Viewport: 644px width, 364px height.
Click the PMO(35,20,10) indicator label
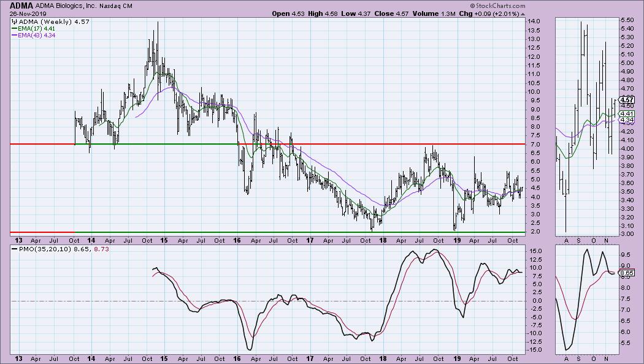pyautogui.click(x=45, y=249)
